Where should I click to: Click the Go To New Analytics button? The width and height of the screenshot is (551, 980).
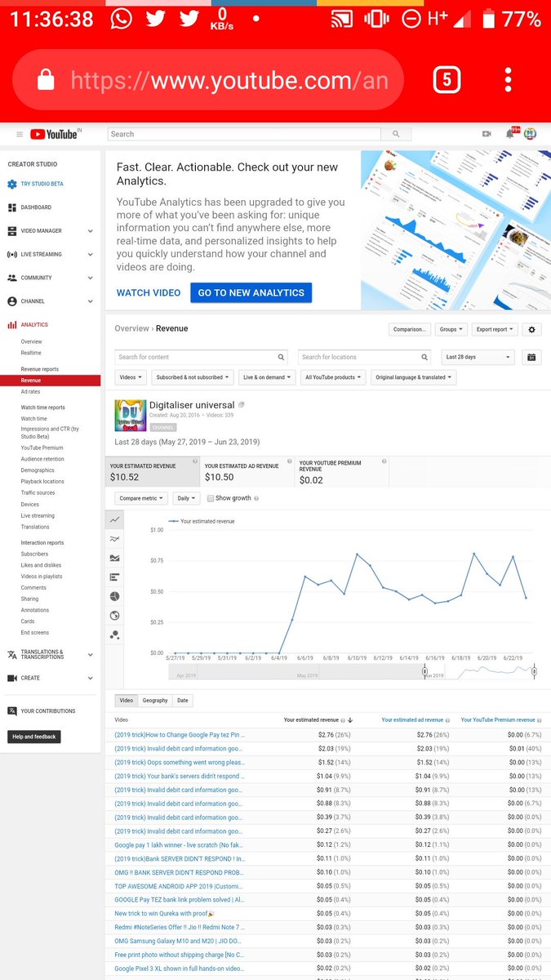pos(251,292)
